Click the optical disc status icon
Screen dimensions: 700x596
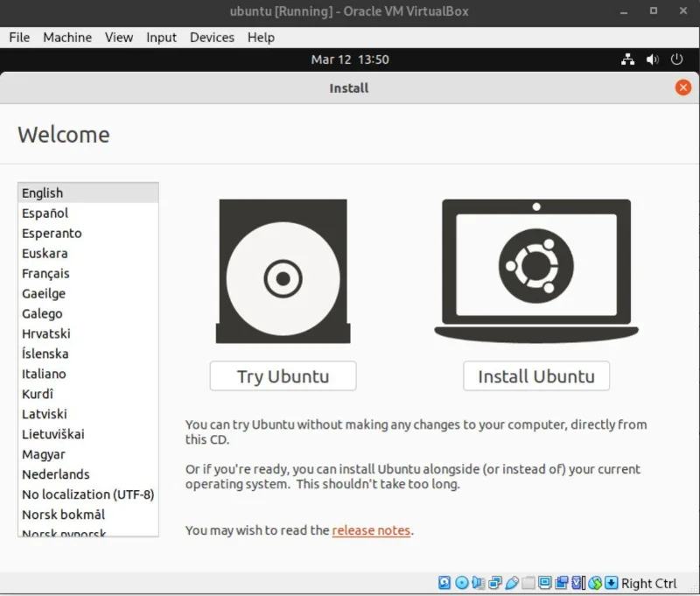462,583
